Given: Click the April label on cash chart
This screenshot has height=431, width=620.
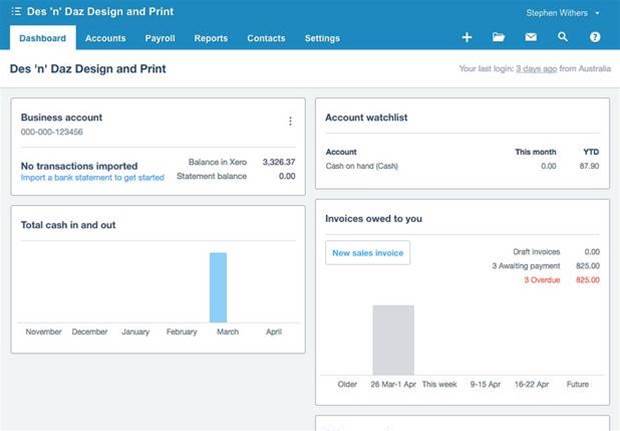Looking at the screenshot, I should tap(274, 332).
